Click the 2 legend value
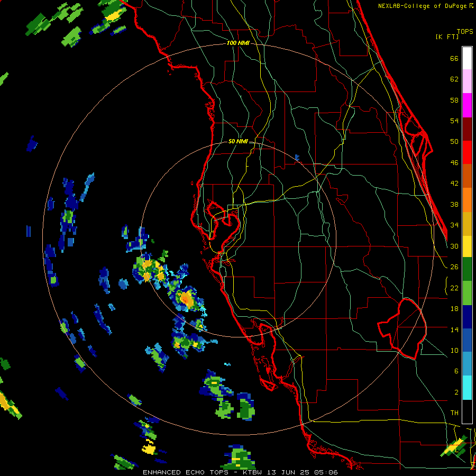The width and height of the screenshot is (476, 476). [456, 392]
